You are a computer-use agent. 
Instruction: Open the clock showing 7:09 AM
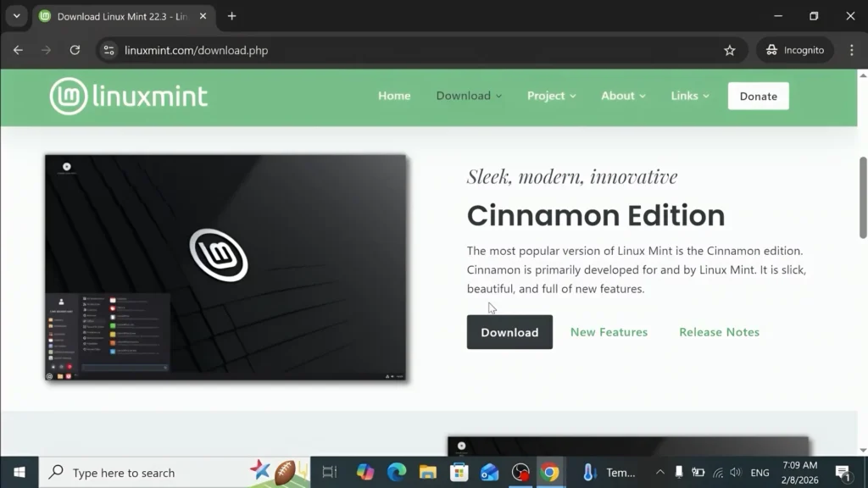(x=800, y=473)
